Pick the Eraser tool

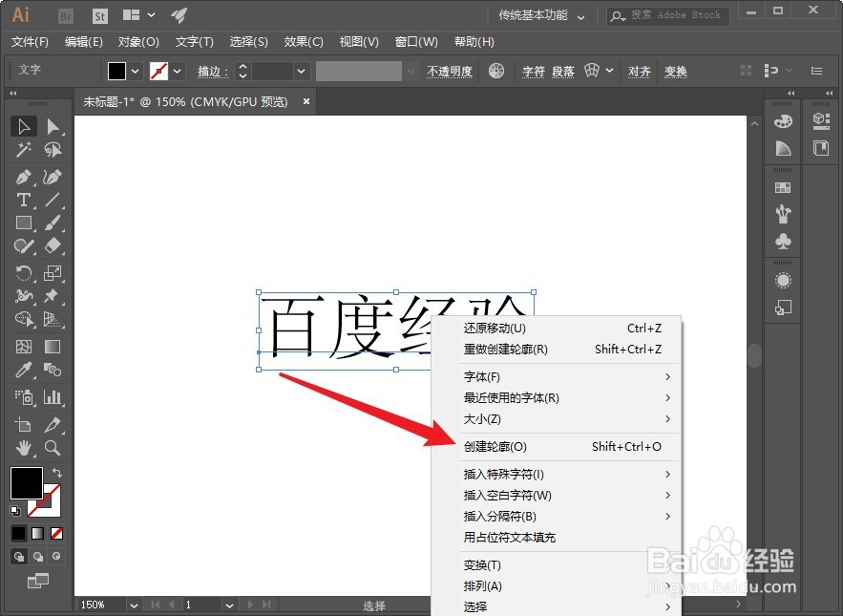[53, 245]
